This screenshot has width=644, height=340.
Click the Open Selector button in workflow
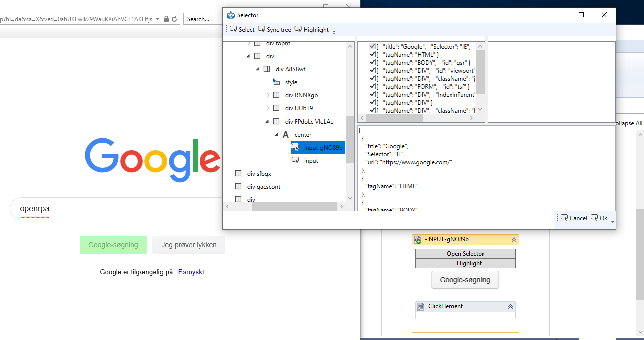(x=465, y=254)
